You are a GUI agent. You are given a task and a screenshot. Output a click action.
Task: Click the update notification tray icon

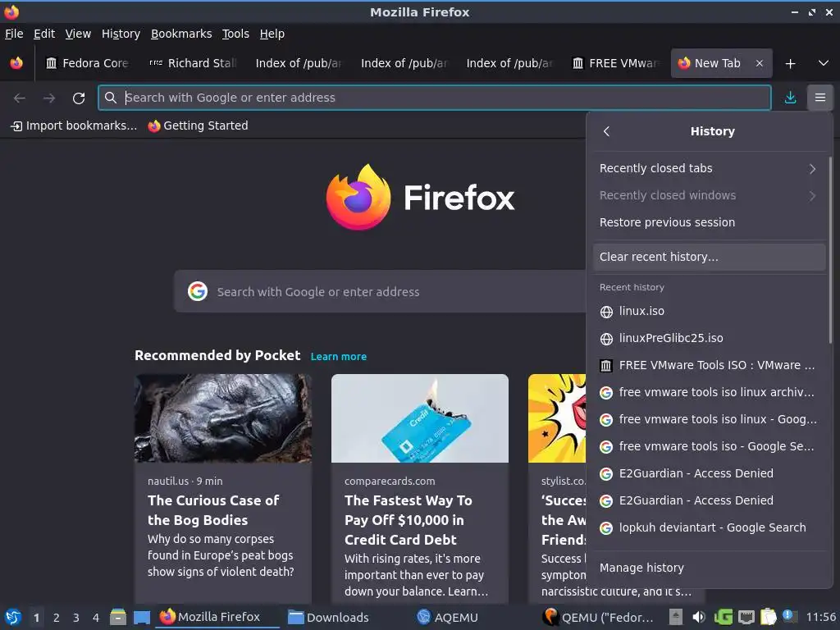790,616
